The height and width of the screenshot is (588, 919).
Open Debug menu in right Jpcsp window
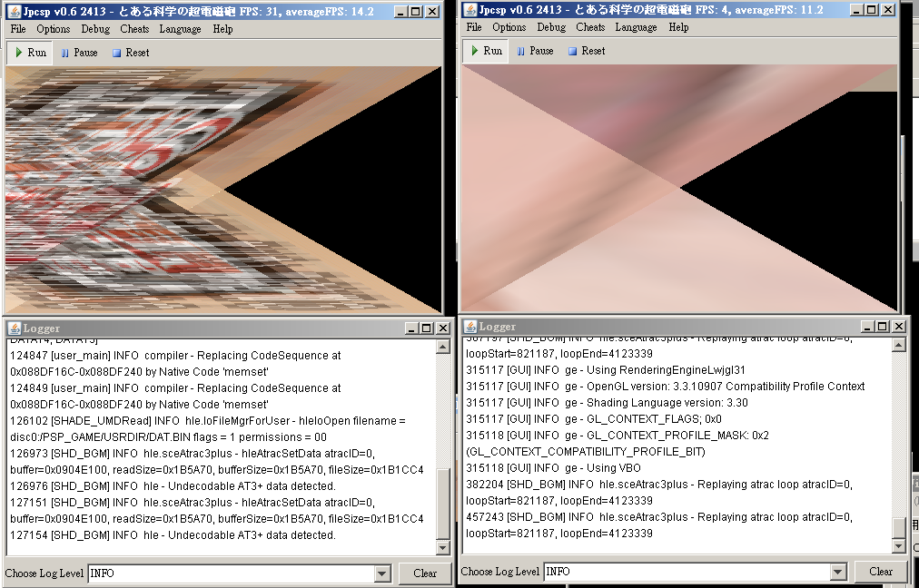click(x=551, y=27)
